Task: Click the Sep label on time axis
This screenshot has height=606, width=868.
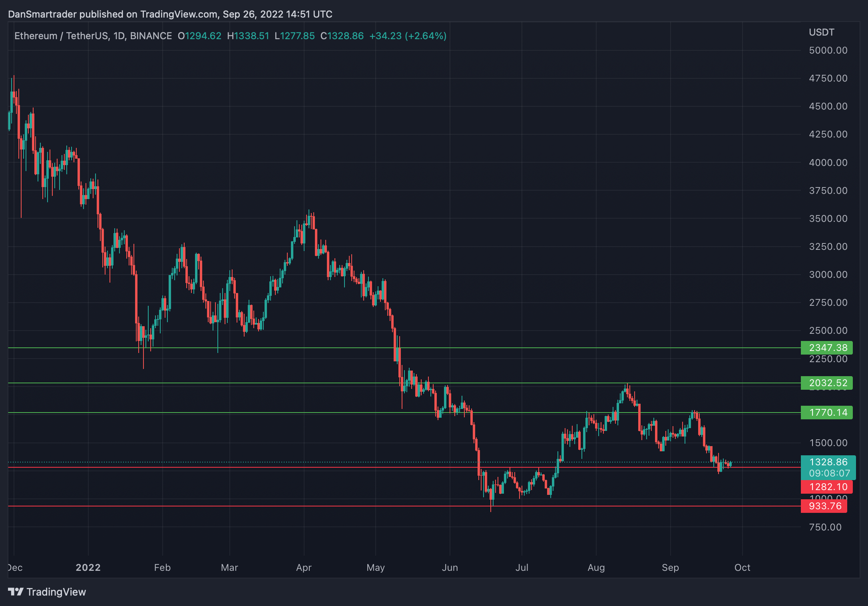Action: (670, 568)
